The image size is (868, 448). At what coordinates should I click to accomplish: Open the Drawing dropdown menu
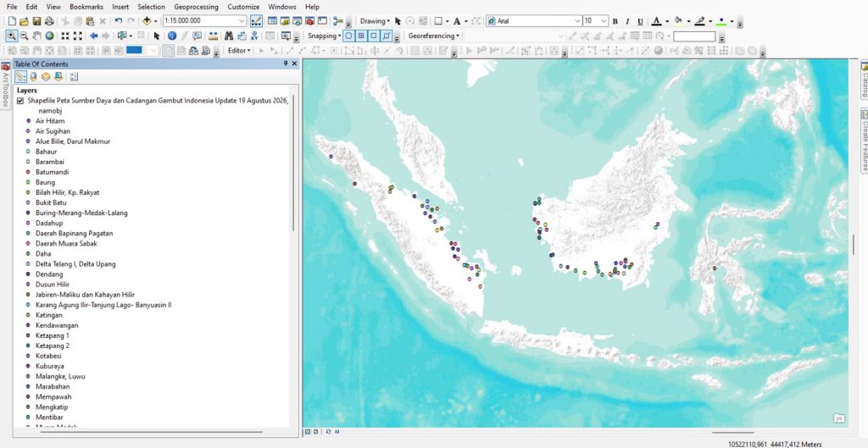(375, 21)
